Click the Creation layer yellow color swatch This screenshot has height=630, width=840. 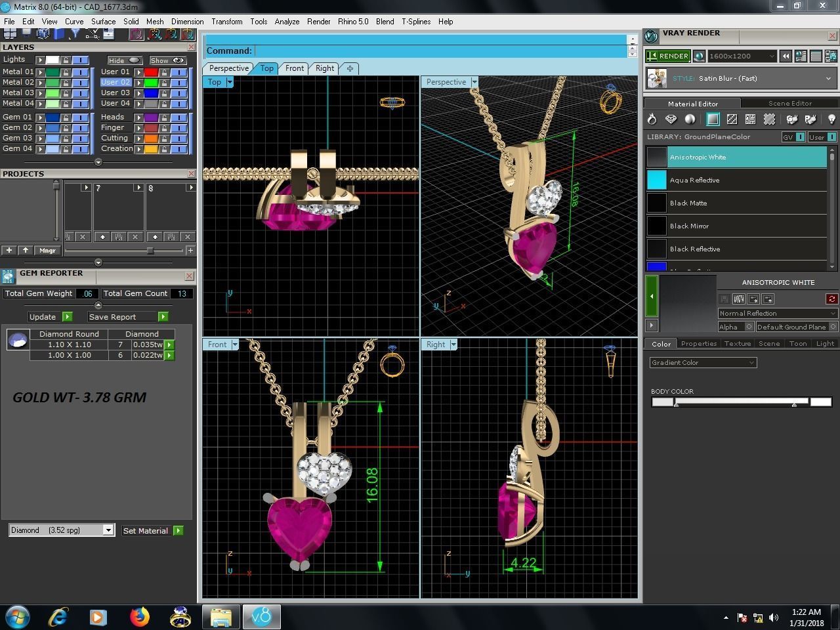pos(151,149)
